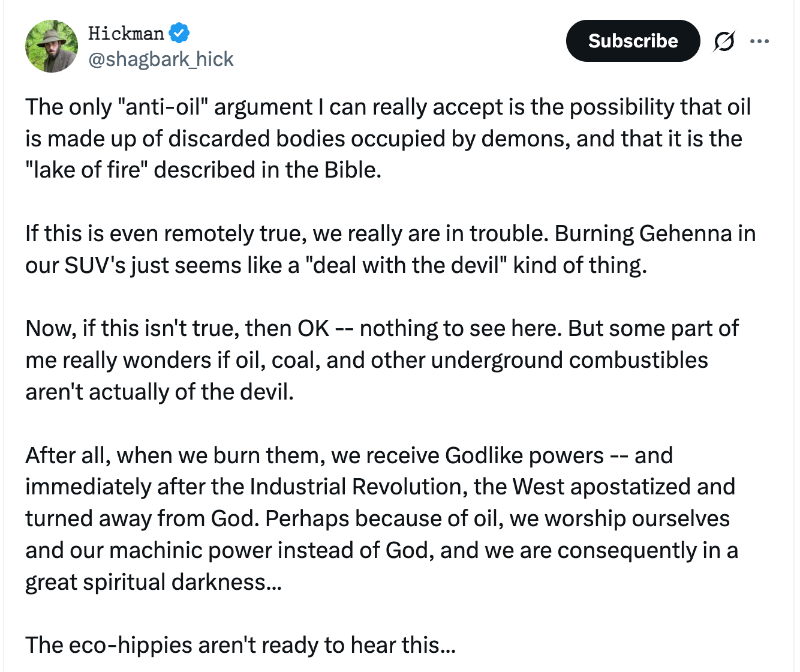Click the Hickman display name
Screen dimensions: 800x672
pyautogui.click(x=126, y=33)
